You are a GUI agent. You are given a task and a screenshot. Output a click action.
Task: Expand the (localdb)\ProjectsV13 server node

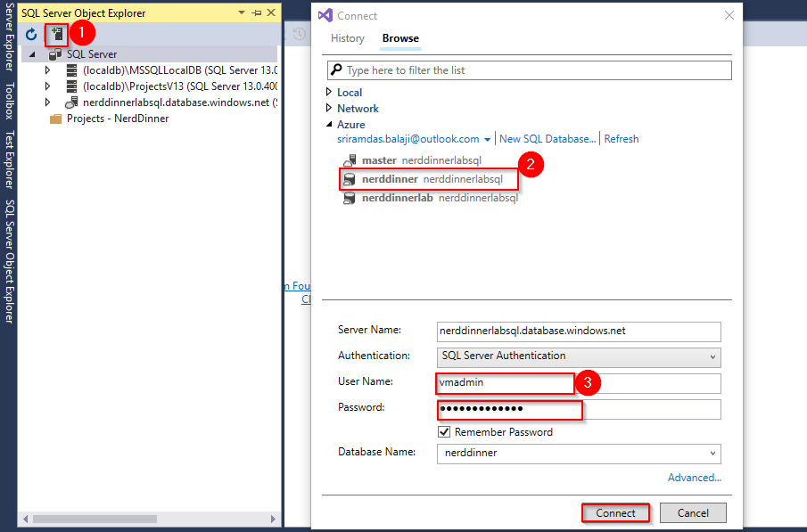click(x=47, y=86)
